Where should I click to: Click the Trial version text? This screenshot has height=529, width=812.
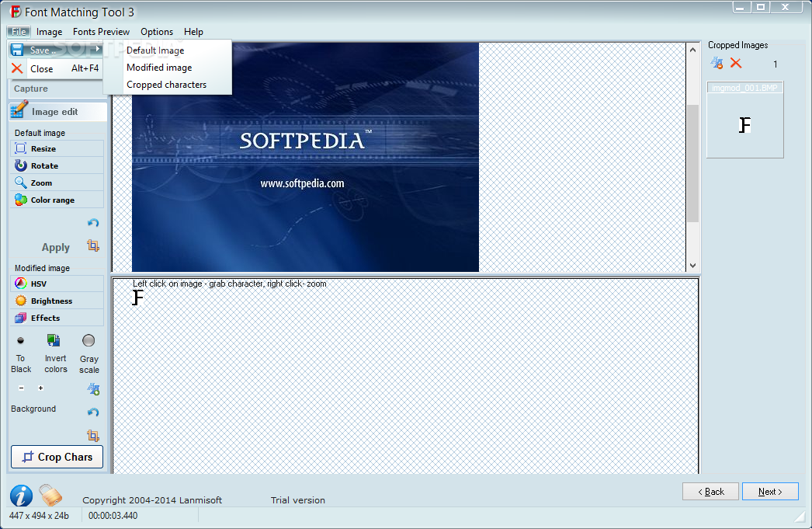tap(298, 500)
